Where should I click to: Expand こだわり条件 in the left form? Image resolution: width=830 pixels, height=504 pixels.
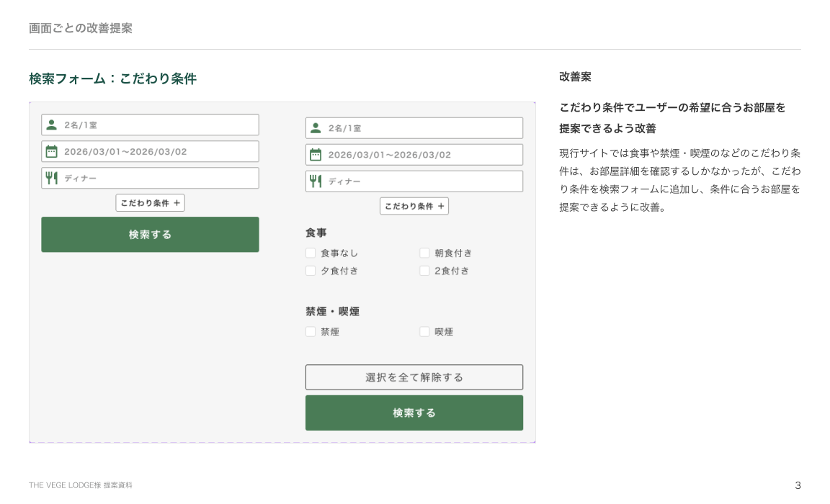click(x=150, y=203)
